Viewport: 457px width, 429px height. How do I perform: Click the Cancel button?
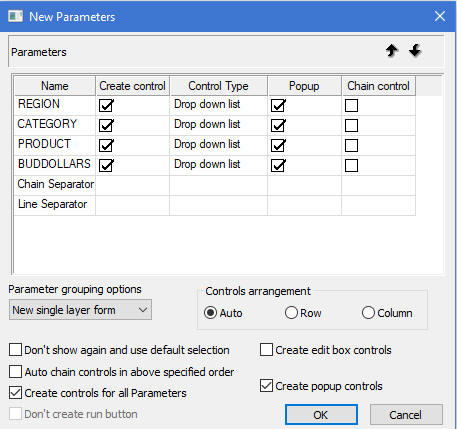click(406, 415)
